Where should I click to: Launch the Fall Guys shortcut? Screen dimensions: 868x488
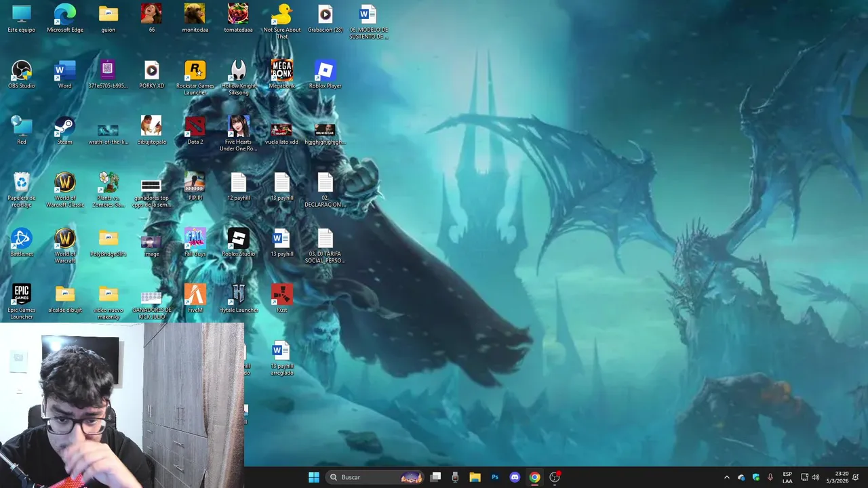[195, 243]
